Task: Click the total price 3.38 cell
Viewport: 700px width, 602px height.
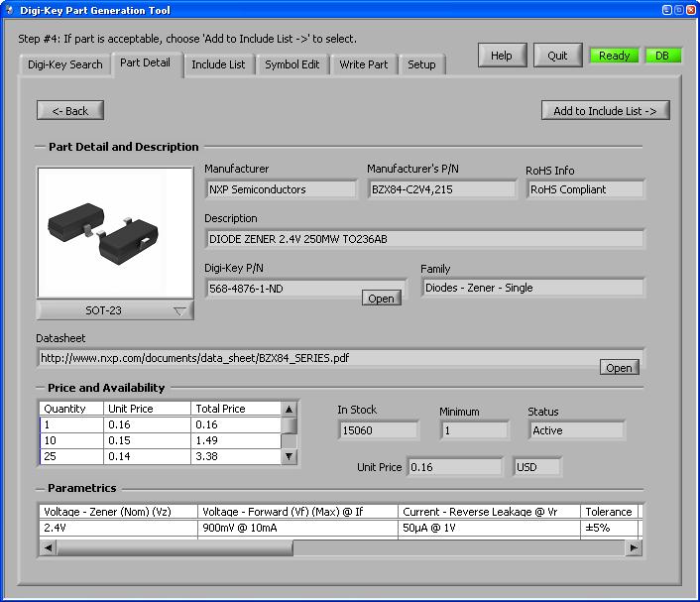Action: tap(236, 456)
